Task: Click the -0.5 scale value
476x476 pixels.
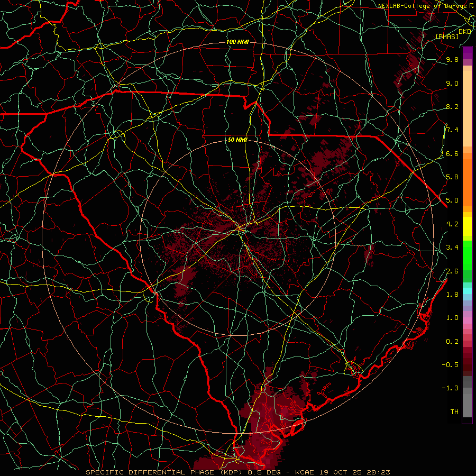Action: [x=450, y=365]
